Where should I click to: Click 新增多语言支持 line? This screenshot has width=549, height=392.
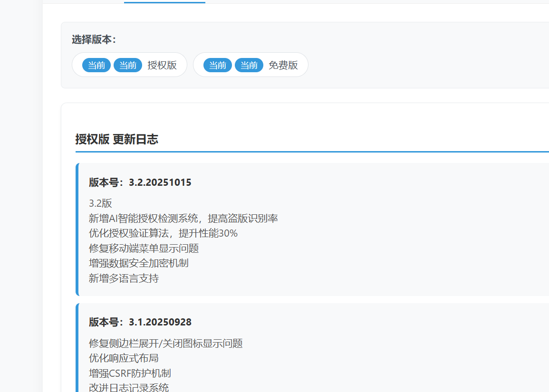click(124, 278)
